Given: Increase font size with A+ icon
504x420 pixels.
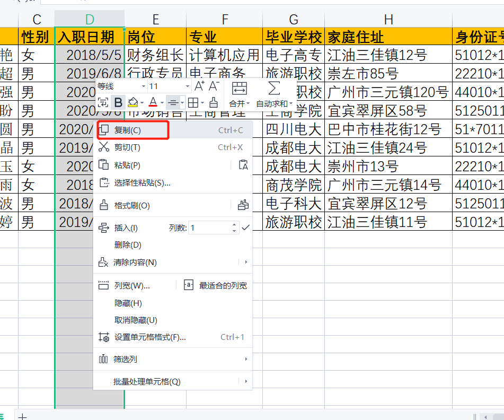Looking at the screenshot, I should point(200,86).
